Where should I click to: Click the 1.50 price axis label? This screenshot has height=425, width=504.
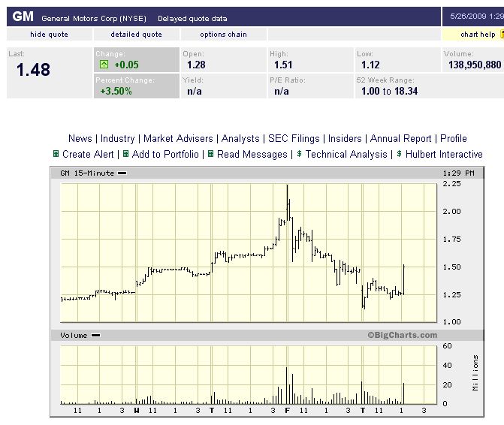click(x=451, y=267)
